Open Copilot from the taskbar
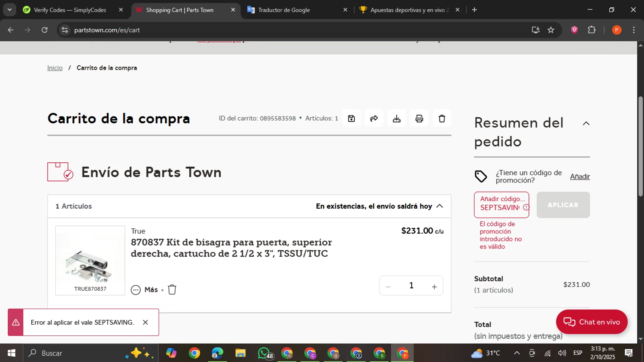 171,353
